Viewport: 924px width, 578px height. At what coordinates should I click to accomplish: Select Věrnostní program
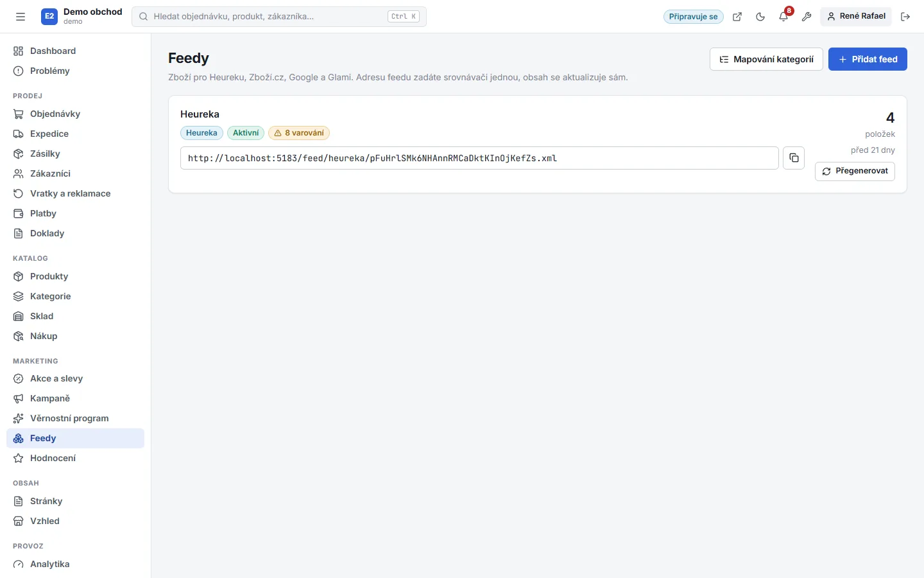(x=75, y=418)
